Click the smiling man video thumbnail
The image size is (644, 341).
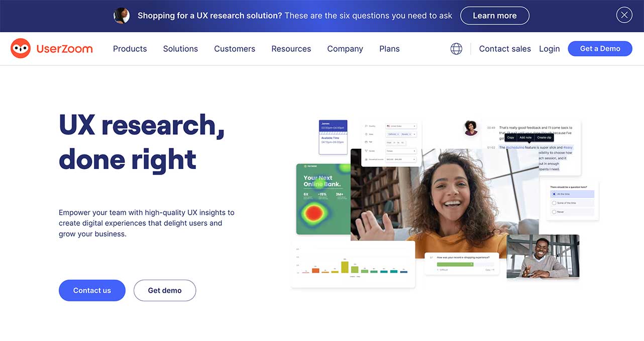(x=543, y=257)
